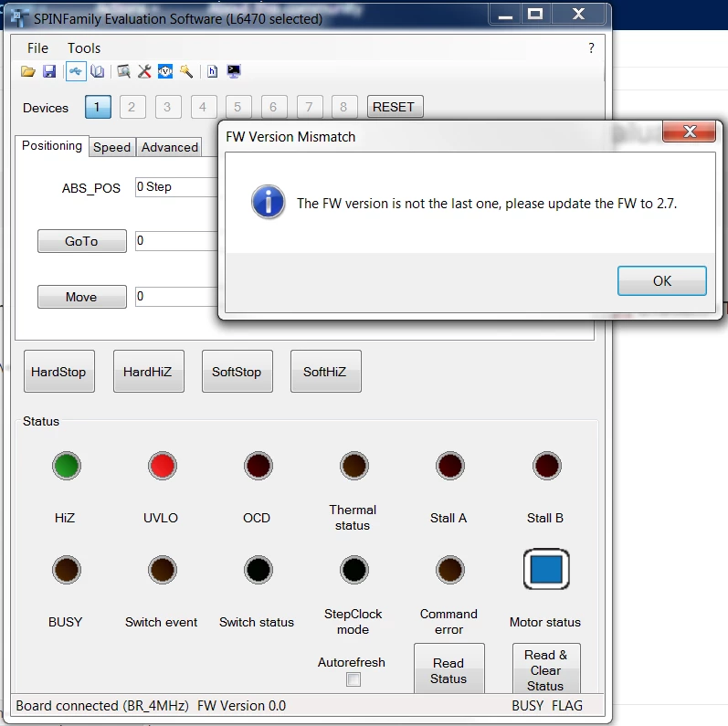
Task: Click the header file 'h' icon
Action: coord(212,71)
